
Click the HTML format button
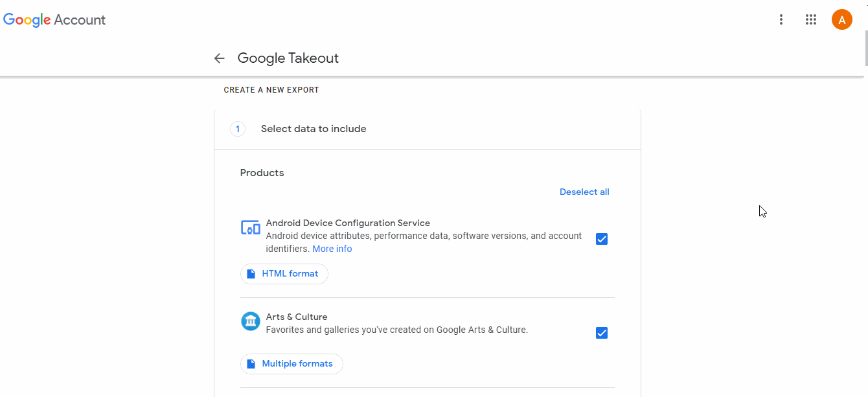(x=284, y=274)
